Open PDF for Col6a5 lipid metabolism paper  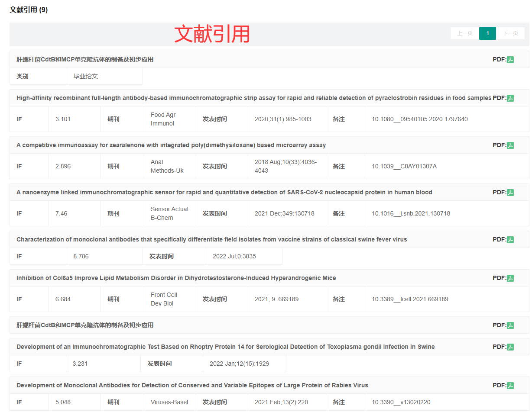click(x=510, y=278)
